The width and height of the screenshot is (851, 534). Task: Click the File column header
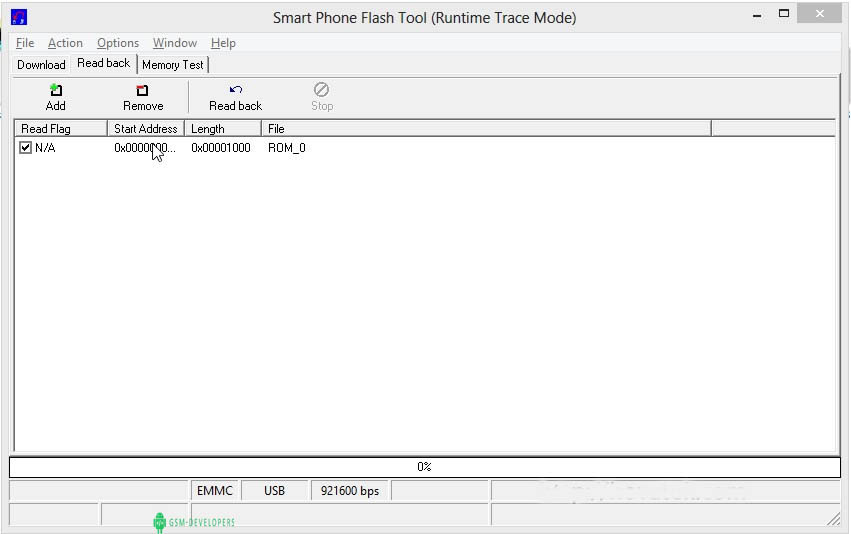486,129
